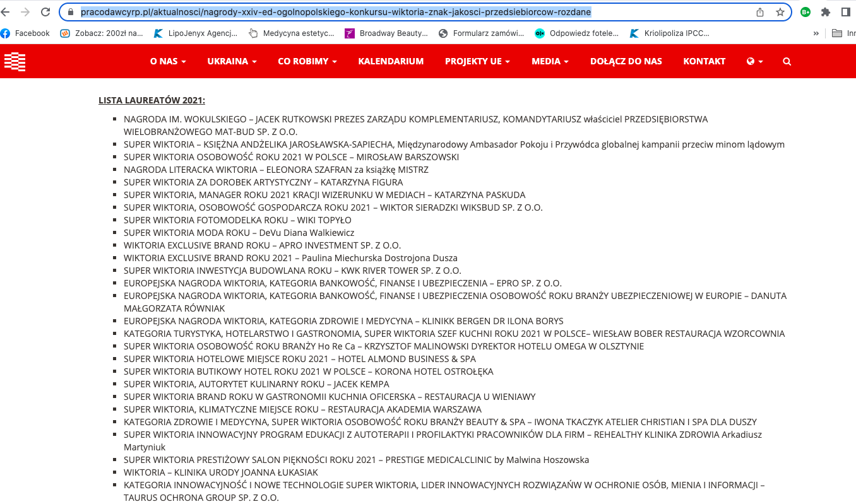Click the APRO INVESTMENT SP. Z O.O. entry

pos(262,245)
